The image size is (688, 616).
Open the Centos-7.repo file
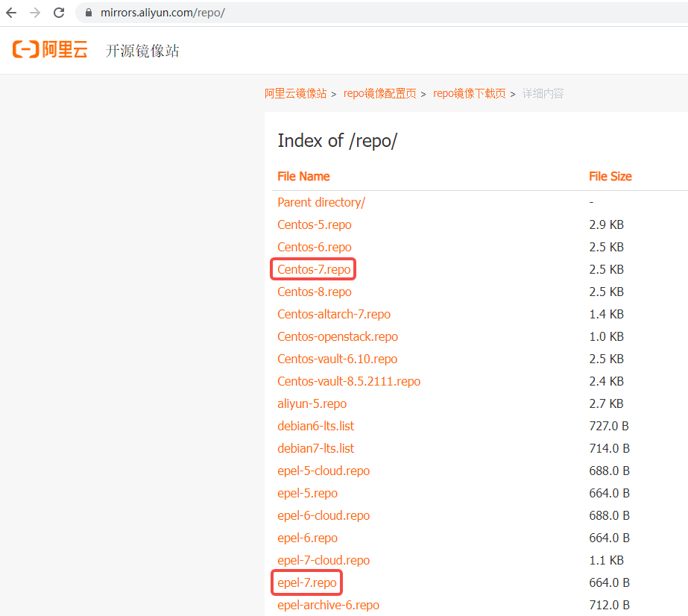[x=314, y=269]
